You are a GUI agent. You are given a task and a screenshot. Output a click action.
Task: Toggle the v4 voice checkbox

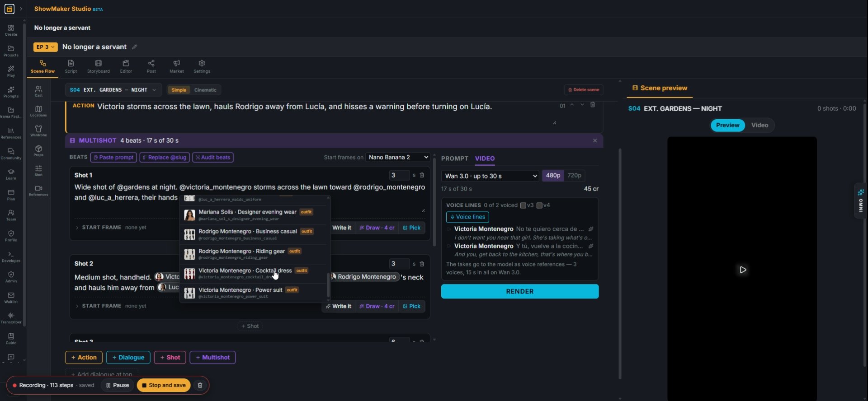(x=539, y=205)
